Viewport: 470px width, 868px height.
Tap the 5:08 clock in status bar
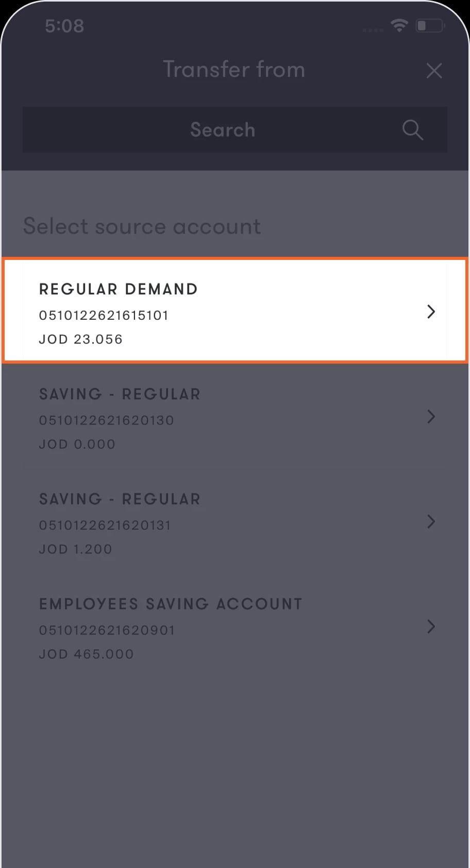tap(64, 26)
